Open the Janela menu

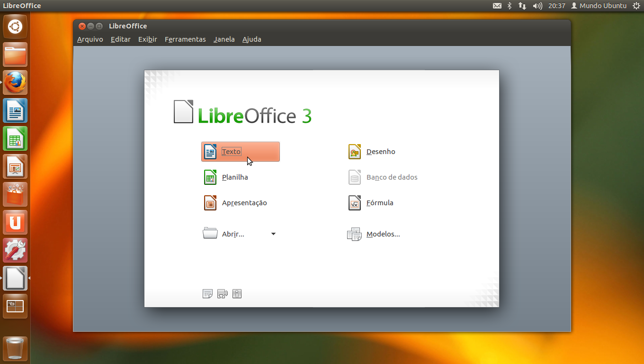pos(224,39)
